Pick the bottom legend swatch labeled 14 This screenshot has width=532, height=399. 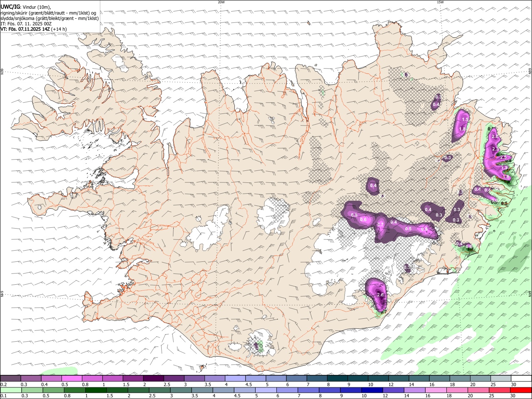coord(415,390)
